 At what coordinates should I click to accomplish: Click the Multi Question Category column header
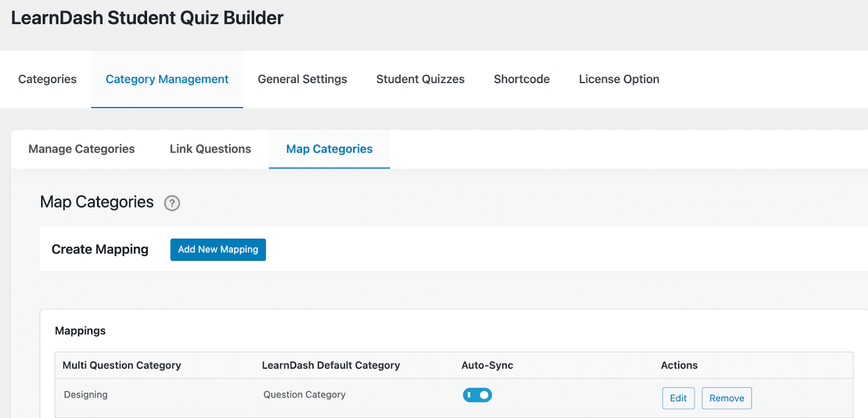click(122, 365)
